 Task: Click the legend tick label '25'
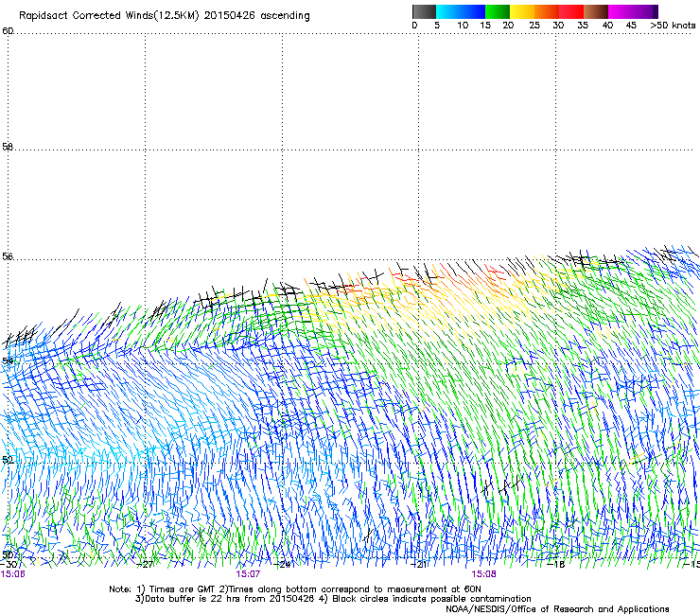click(x=534, y=26)
